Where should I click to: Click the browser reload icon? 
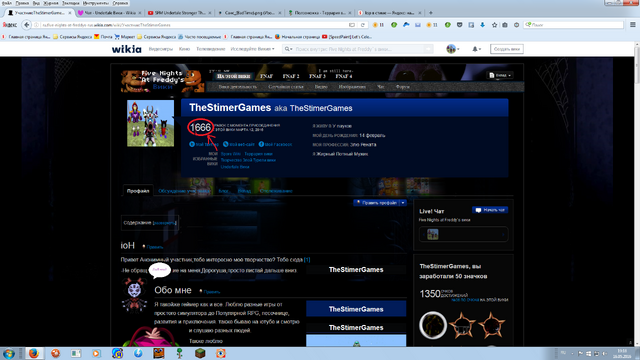tap(362, 25)
